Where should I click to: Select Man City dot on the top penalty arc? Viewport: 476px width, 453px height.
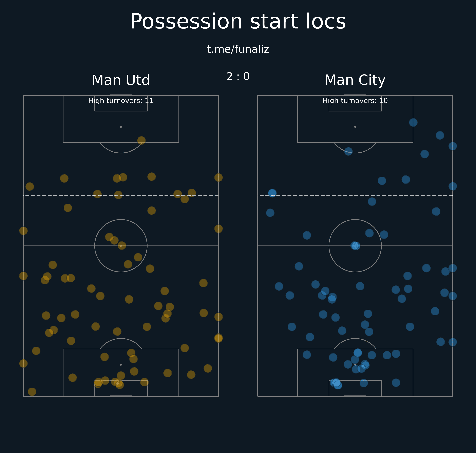348,151
